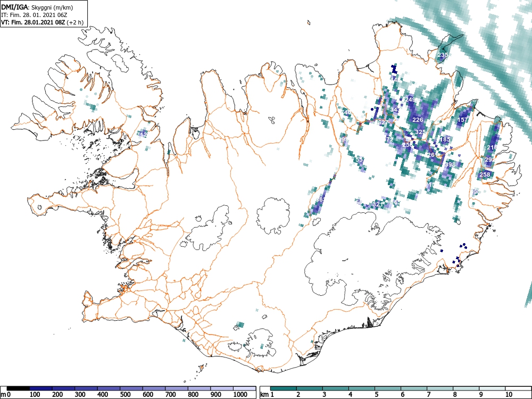Image resolution: width=532 pixels, height=399 pixels.
Task: Click the '100' tick on the metre scale
Action: [35, 395]
